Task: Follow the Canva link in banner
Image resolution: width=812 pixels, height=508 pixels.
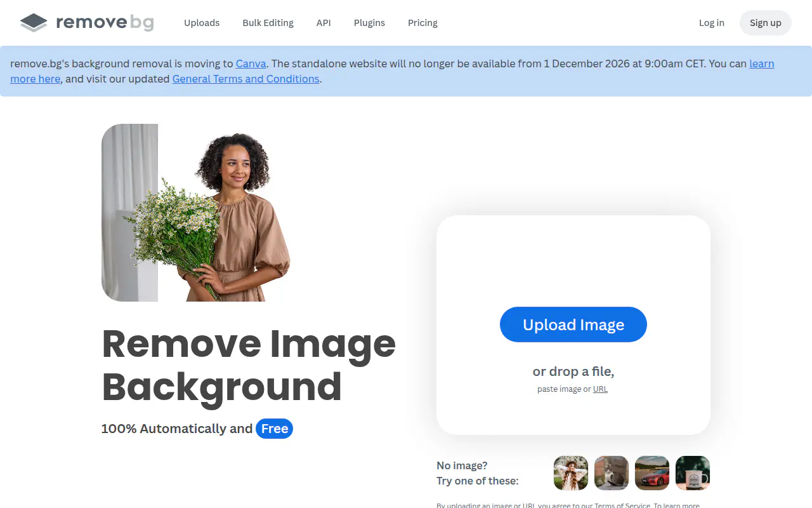Action: click(x=251, y=63)
